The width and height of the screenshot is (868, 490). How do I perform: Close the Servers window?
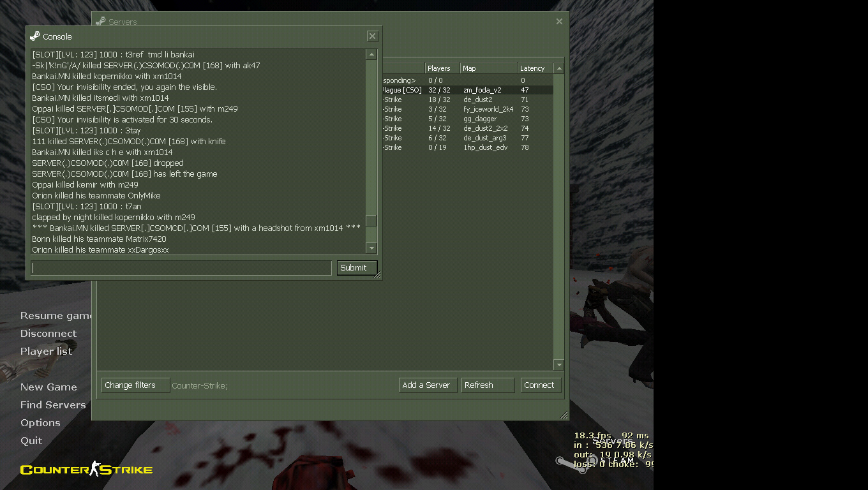click(559, 22)
